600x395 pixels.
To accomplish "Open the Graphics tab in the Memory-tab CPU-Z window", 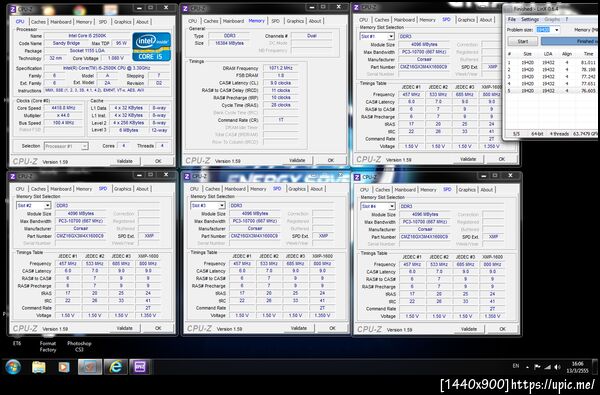I will point(295,21).
